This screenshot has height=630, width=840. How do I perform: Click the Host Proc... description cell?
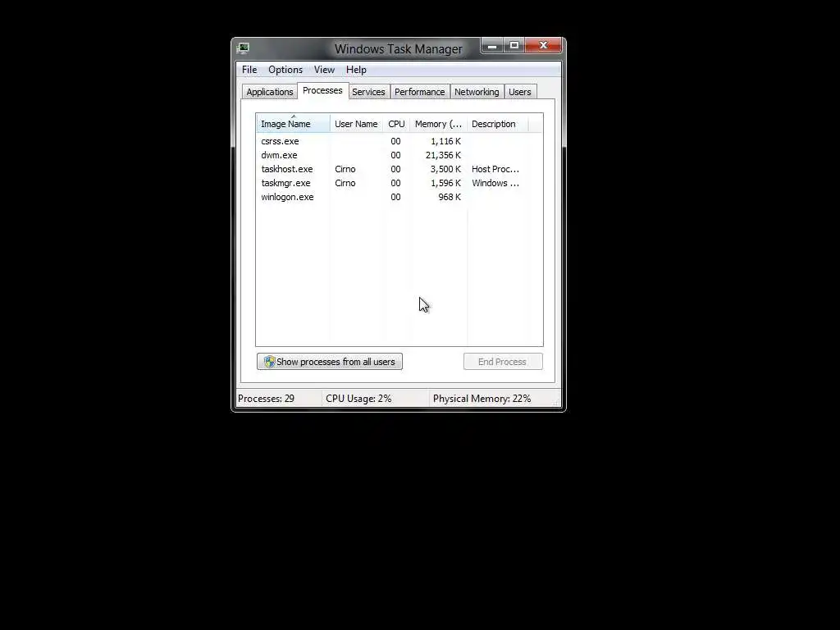coord(495,169)
